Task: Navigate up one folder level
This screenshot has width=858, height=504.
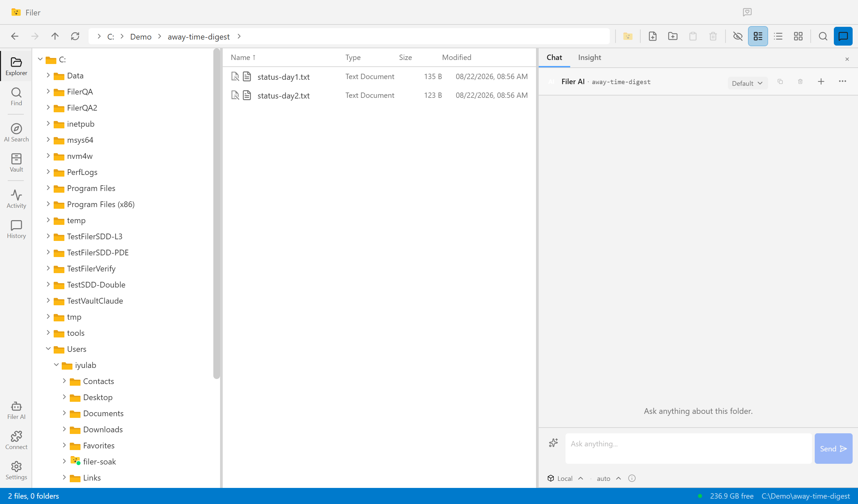Action: pyautogui.click(x=55, y=37)
